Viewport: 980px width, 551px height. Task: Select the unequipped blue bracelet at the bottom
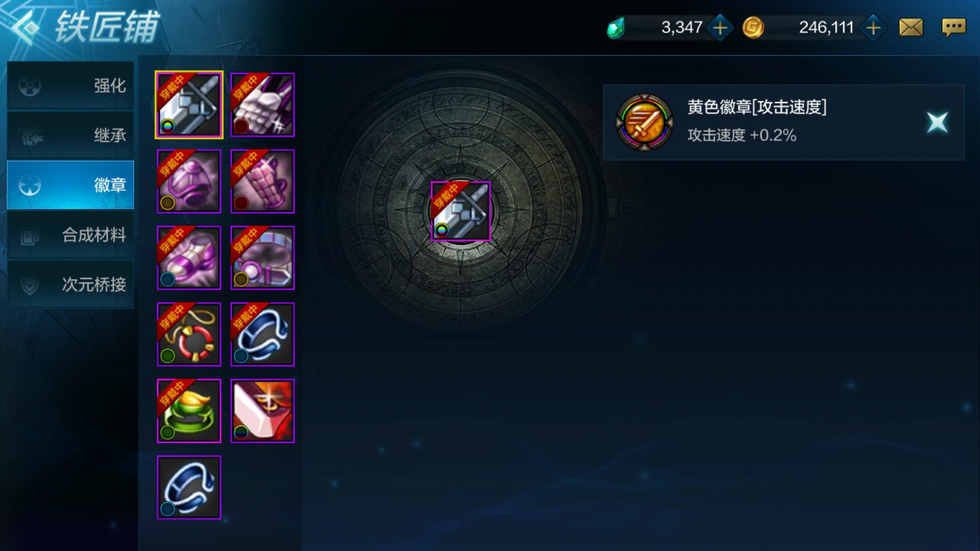189,487
